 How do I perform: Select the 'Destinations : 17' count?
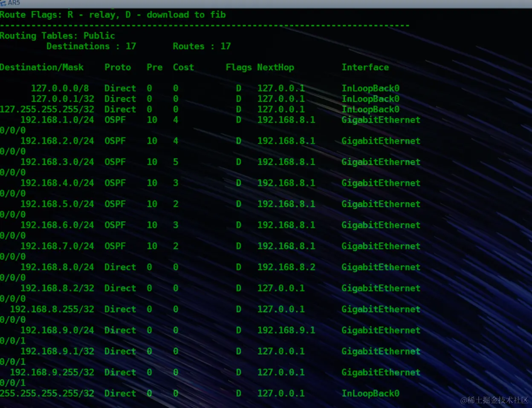[x=91, y=46]
